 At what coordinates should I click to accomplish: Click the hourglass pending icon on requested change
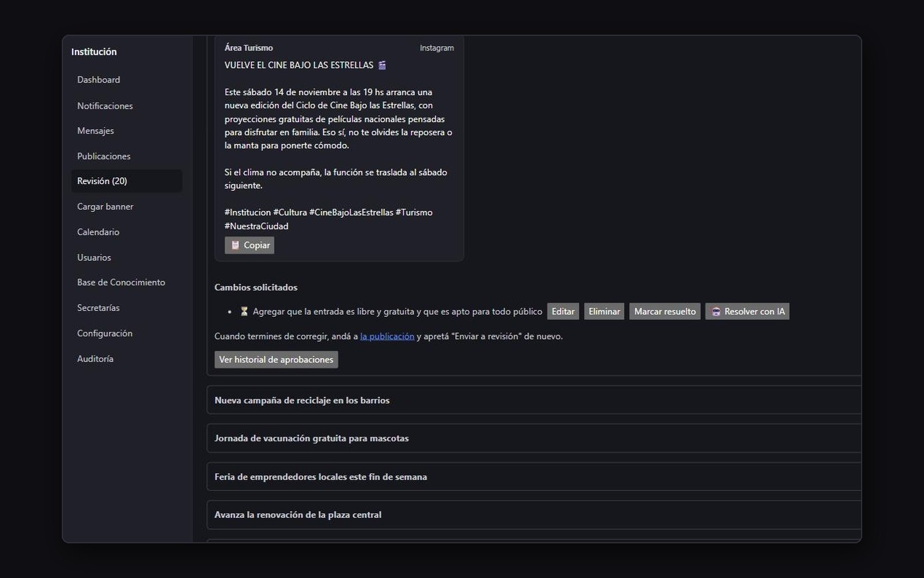tap(244, 312)
